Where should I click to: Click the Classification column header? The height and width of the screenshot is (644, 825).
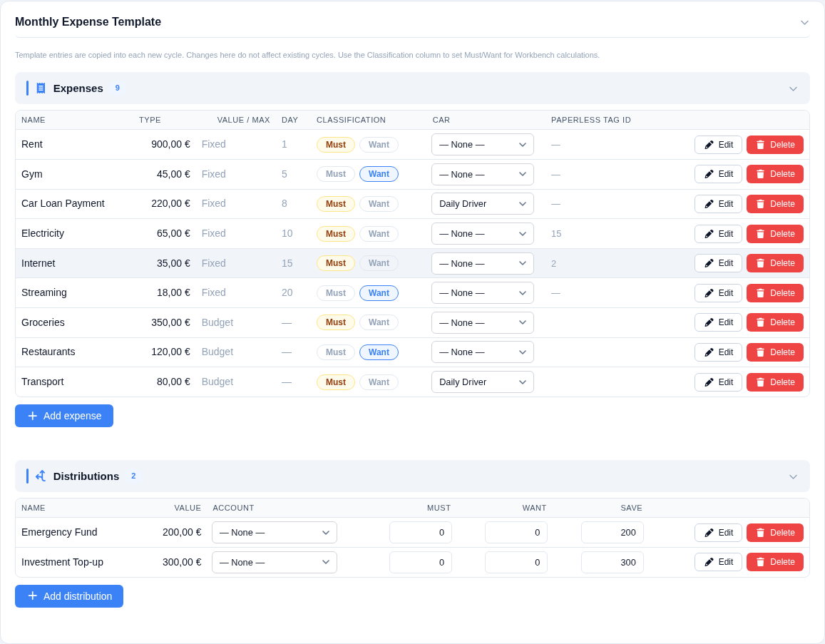pyautogui.click(x=351, y=120)
